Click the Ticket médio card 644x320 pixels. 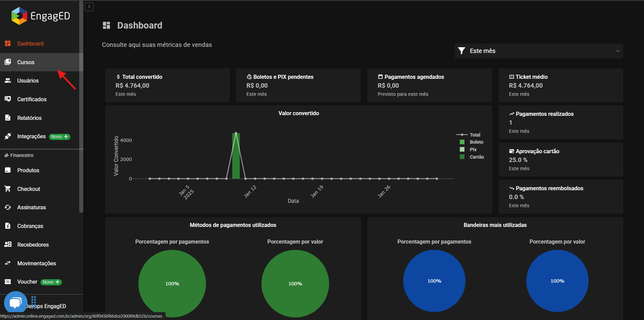(561, 85)
